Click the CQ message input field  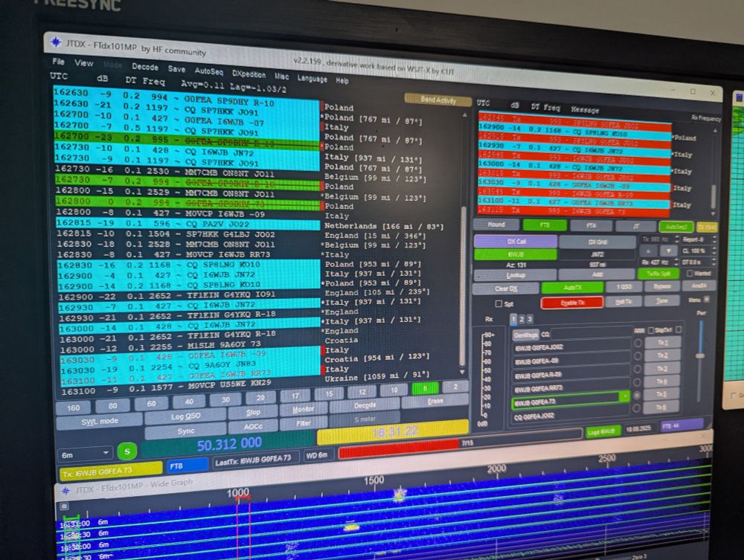pos(591,334)
